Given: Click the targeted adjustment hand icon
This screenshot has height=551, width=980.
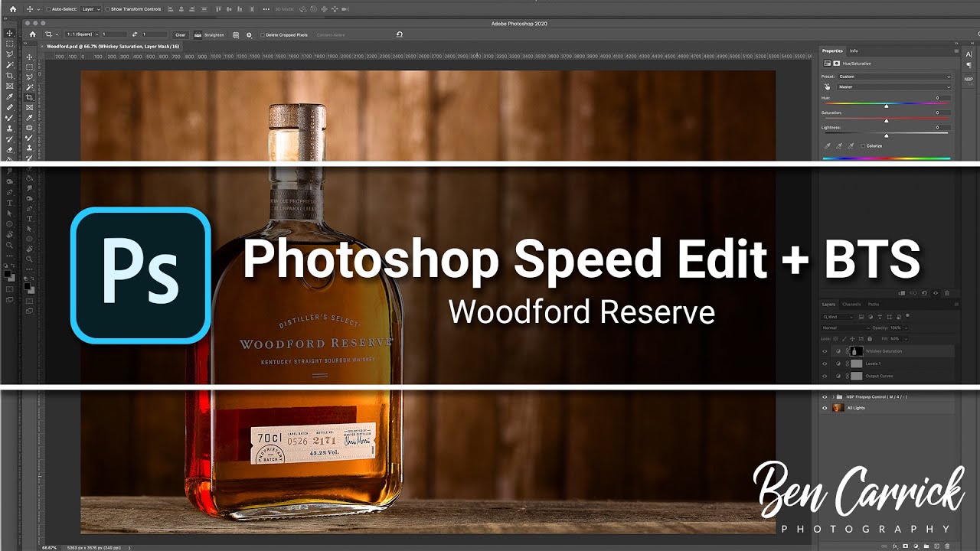Looking at the screenshot, I should tap(827, 87).
